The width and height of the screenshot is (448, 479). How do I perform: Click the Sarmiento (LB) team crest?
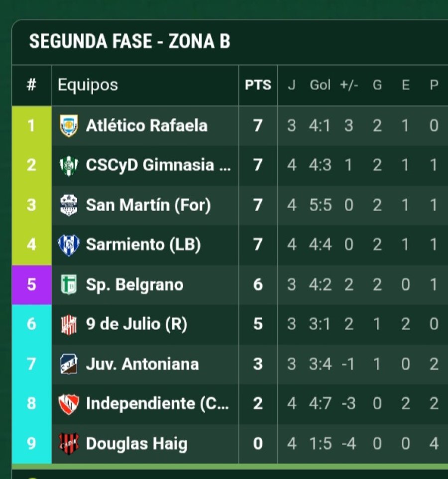tap(69, 245)
